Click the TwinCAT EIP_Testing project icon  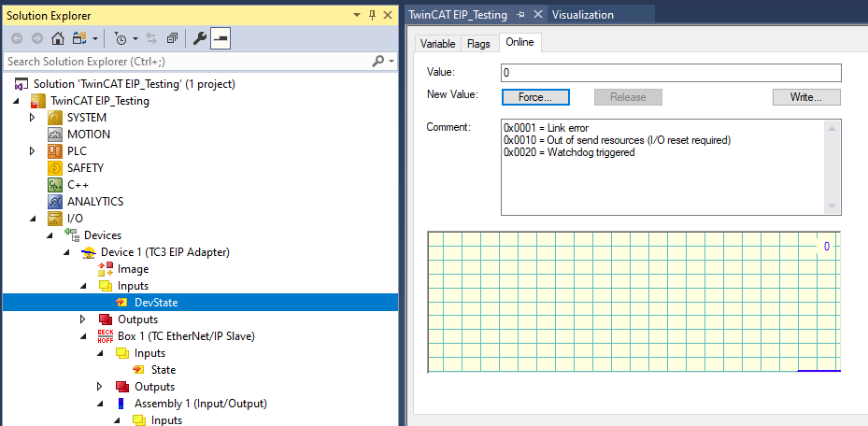pos(37,101)
